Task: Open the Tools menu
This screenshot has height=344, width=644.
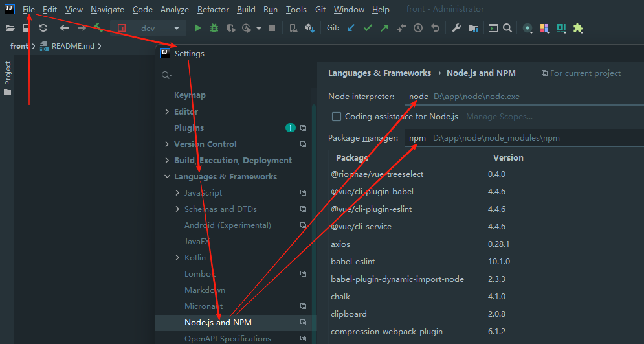Action: point(296,10)
